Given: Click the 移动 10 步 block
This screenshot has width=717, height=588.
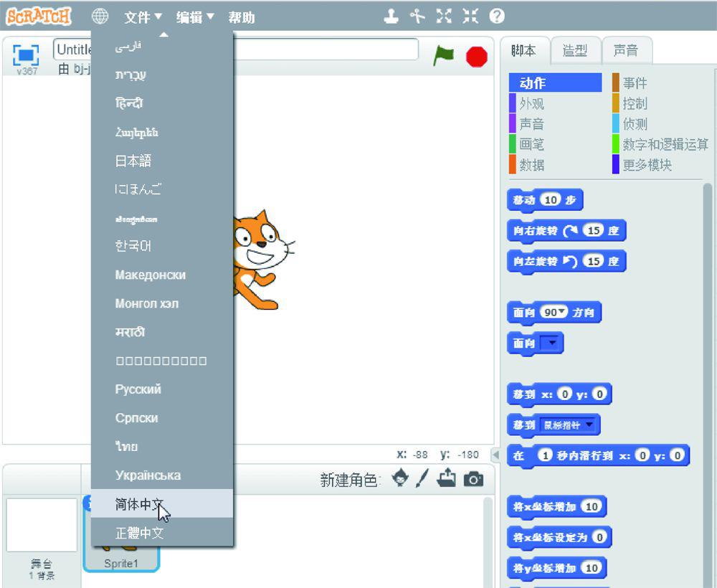Looking at the screenshot, I should coord(545,200).
